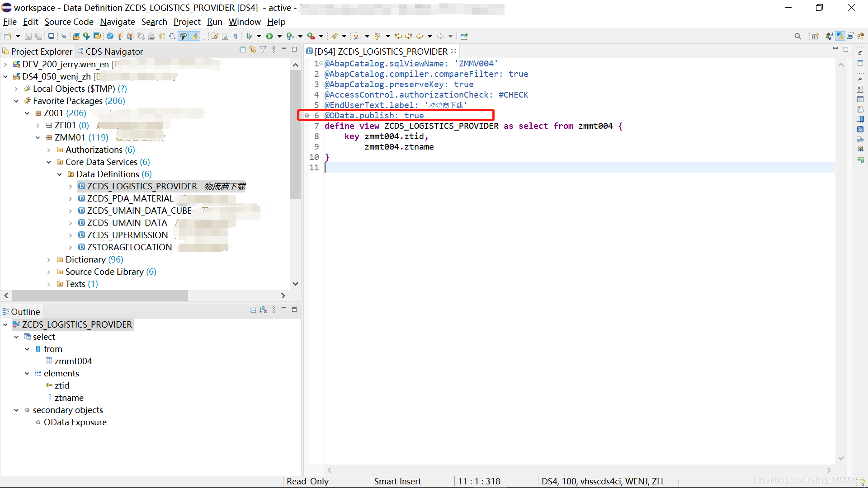Select the ZCDS_LOGISTICS_PROVIDER editor tab
Viewport: 868px width, 488px height.
click(381, 52)
